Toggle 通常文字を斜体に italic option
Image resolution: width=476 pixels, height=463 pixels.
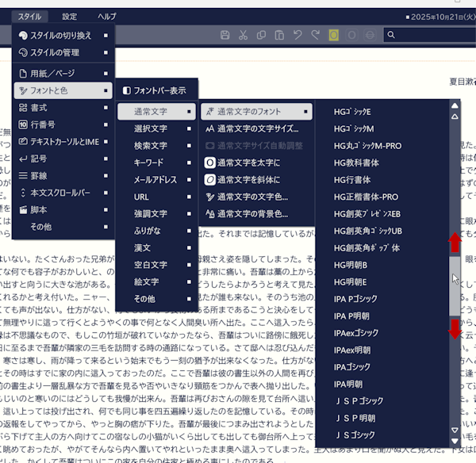[251, 179]
